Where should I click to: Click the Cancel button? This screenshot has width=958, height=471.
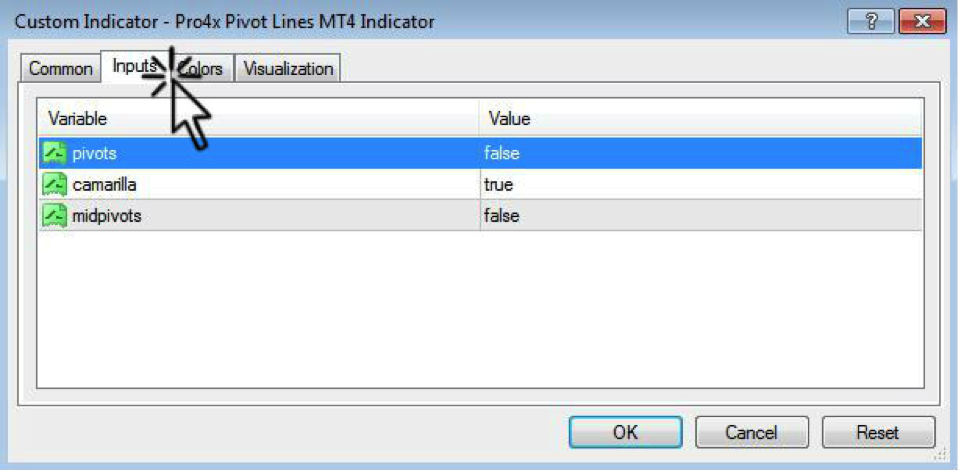751,433
